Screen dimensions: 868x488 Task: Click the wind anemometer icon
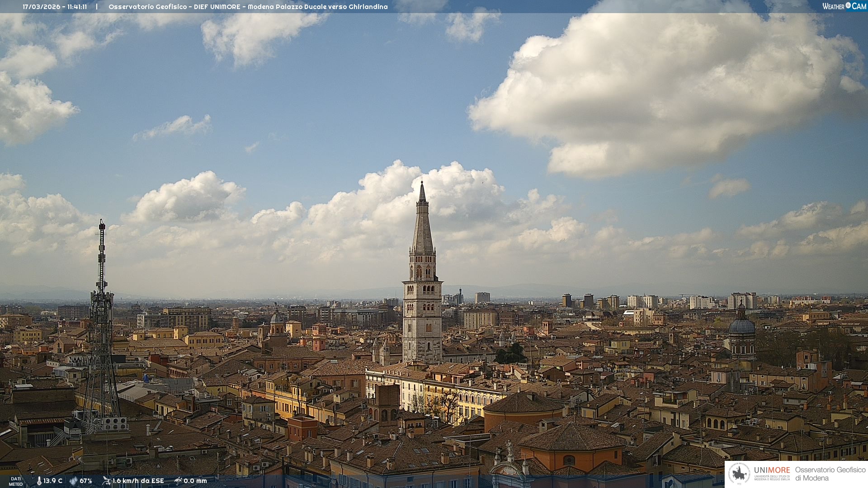click(106, 481)
